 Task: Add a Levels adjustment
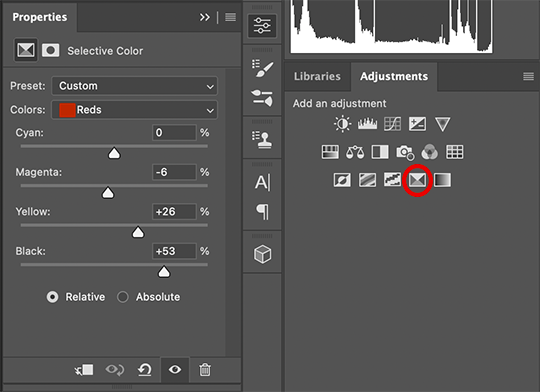pyautogui.click(x=367, y=124)
